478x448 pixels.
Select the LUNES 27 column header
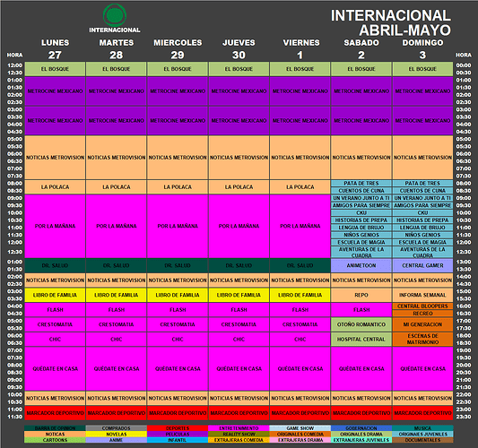pyautogui.click(x=56, y=48)
